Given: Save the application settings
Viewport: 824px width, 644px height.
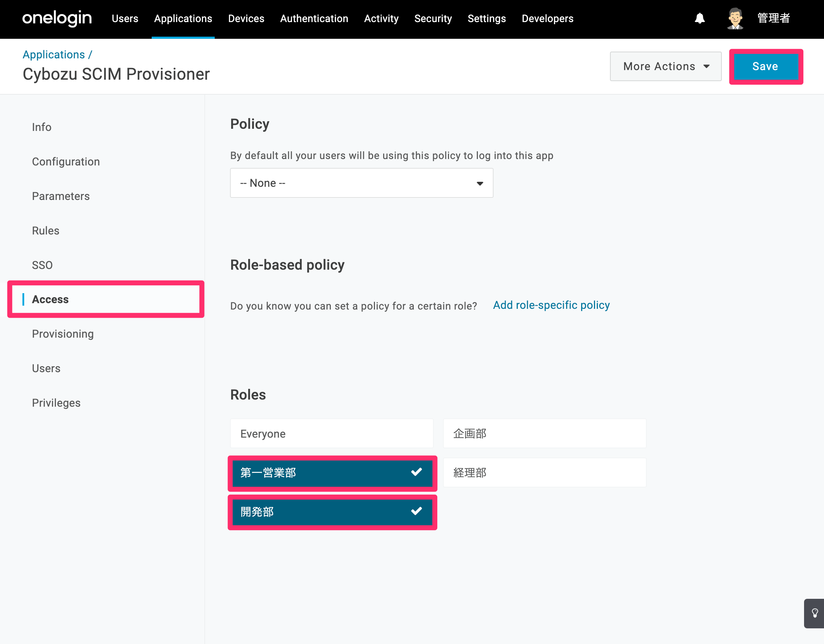Looking at the screenshot, I should (766, 67).
